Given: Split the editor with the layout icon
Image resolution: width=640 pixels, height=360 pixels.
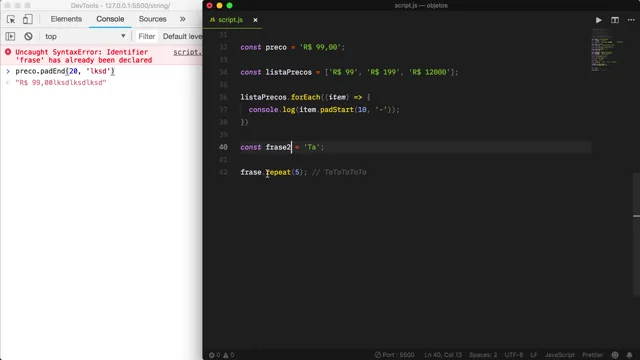Looking at the screenshot, I should (x=615, y=20).
